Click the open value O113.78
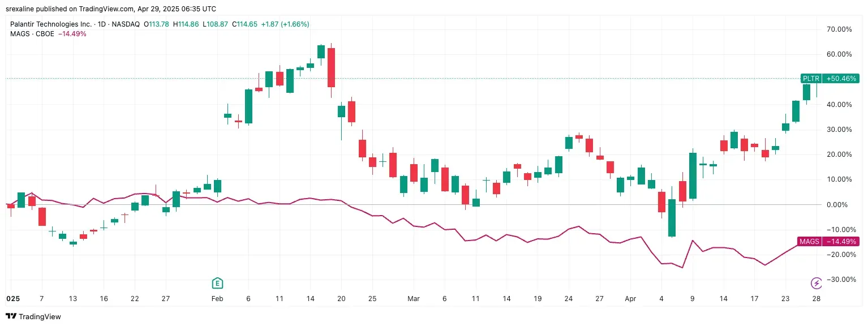 (x=157, y=24)
